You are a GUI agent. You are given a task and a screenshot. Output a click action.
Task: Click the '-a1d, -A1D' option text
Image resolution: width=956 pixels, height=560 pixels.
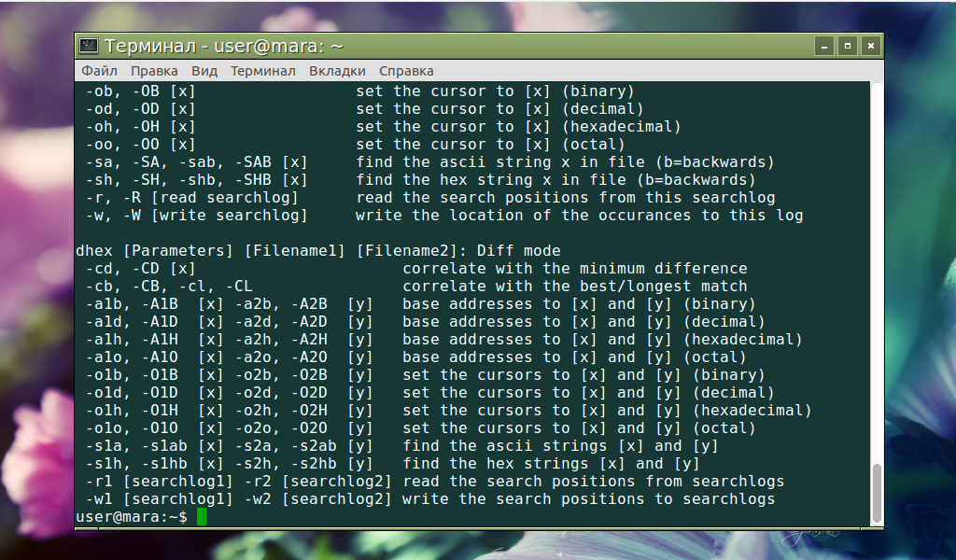[x=132, y=321]
